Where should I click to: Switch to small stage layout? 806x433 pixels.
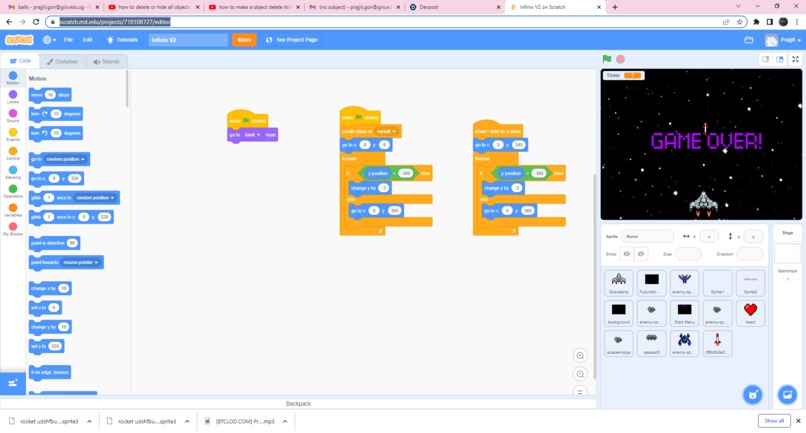(765, 59)
